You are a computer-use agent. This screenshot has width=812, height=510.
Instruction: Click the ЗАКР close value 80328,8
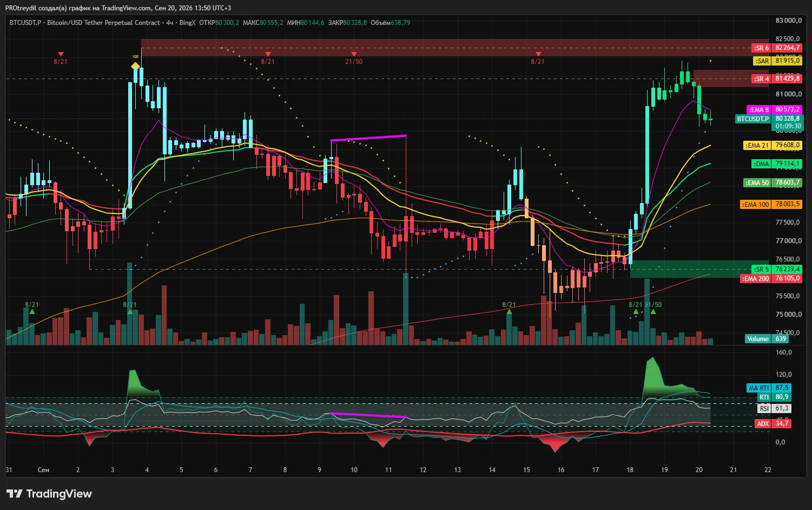pyautogui.click(x=355, y=23)
